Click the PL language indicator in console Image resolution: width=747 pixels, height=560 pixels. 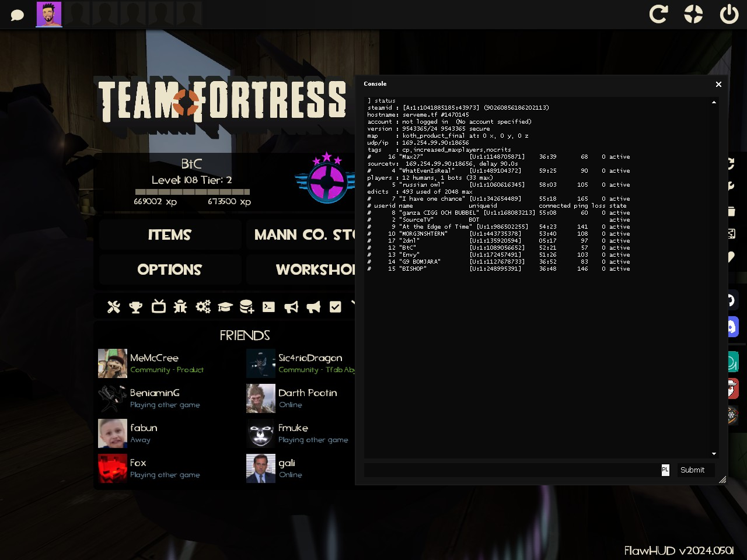pos(665,470)
